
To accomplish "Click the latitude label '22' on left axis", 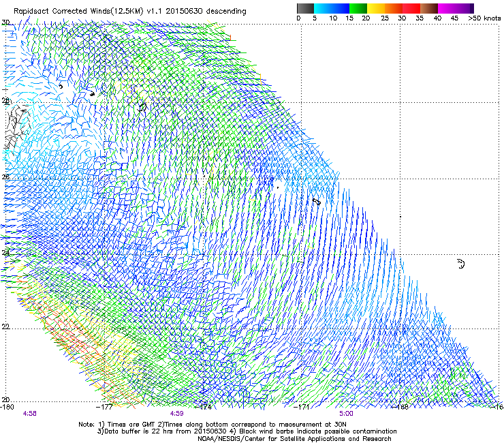I will [5, 326].
